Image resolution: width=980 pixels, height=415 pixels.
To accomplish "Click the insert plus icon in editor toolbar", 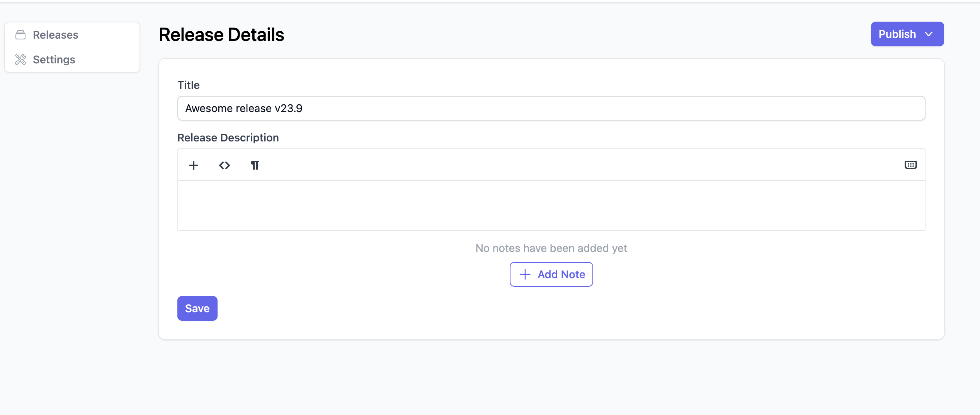I will [x=194, y=165].
